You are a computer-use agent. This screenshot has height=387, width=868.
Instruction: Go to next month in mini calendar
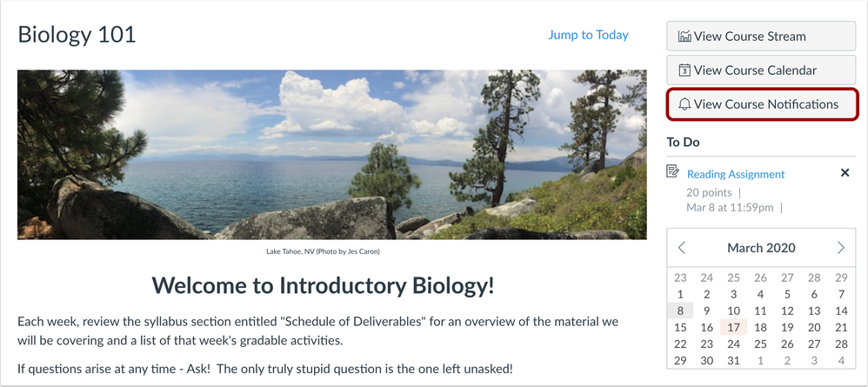tap(840, 248)
